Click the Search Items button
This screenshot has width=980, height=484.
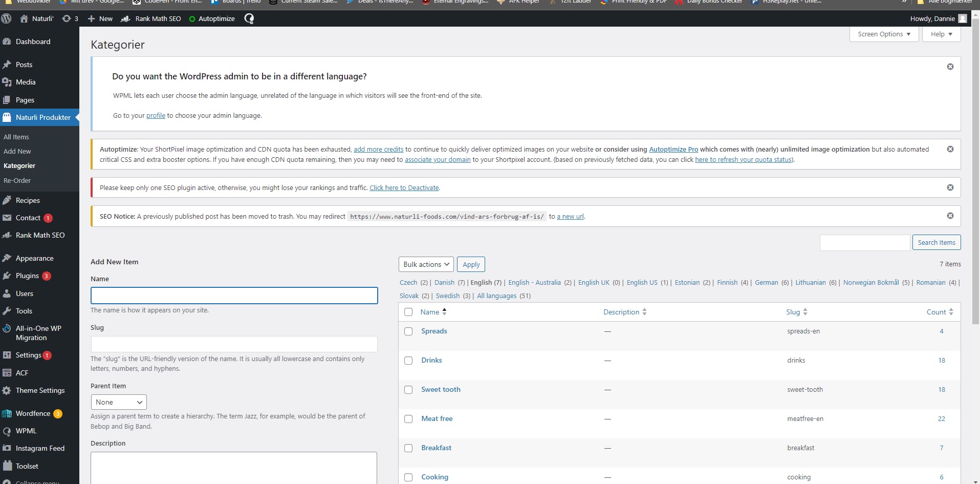point(936,242)
